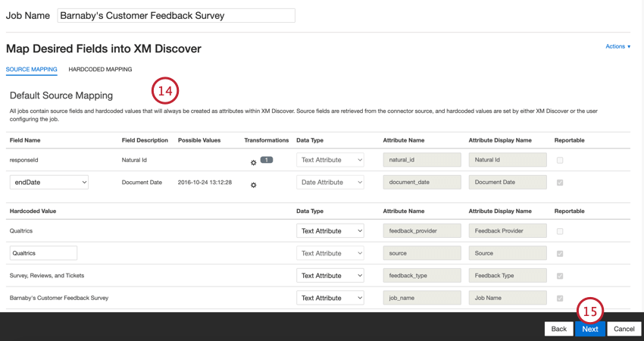Open transformations gear for endDate row
The height and width of the screenshot is (341, 644).
tap(254, 185)
